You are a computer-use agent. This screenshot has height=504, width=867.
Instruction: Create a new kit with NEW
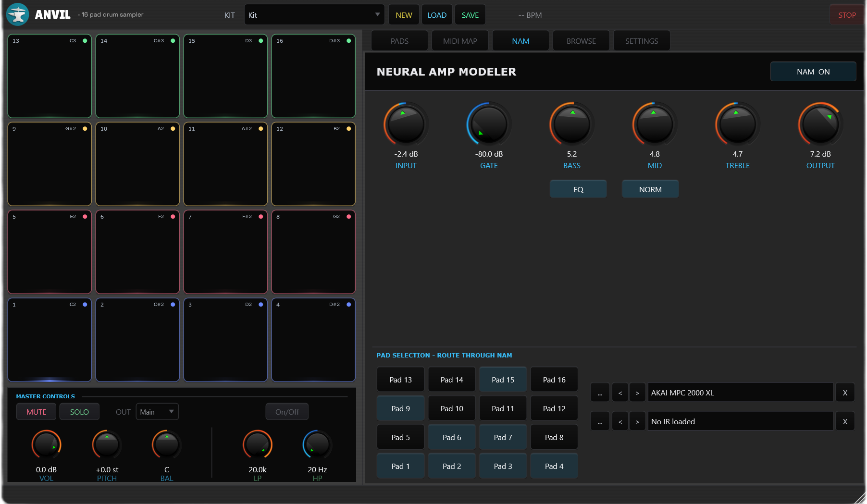coord(404,15)
